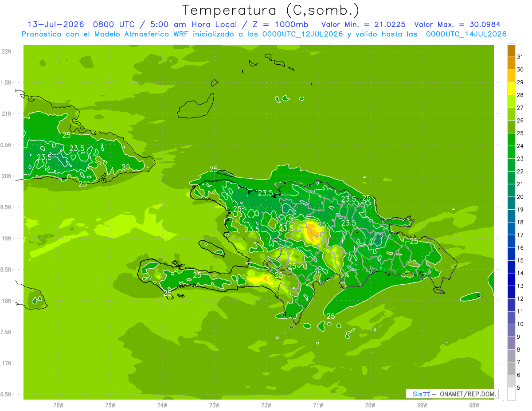Click legend swatch between 21 and 22
This screenshot has height=411, width=532.
click(x=511, y=178)
